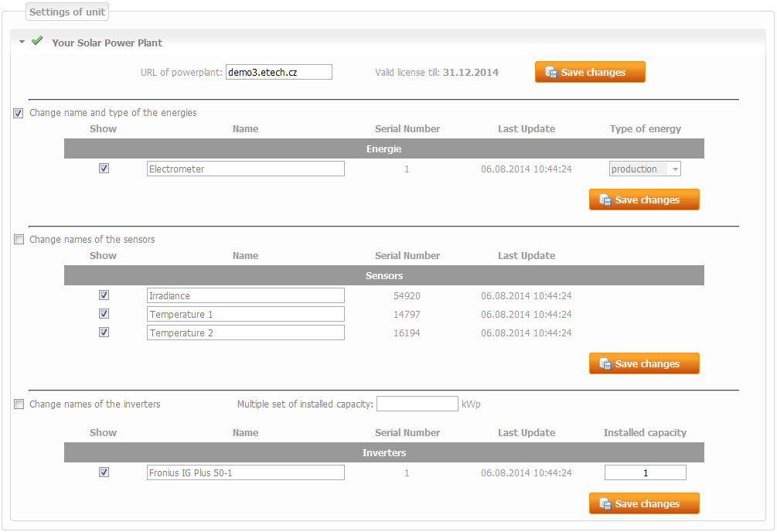Image resolution: width=777 pixels, height=532 pixels.
Task: Click installed capacity field for Fronius inverter
Action: (645, 473)
